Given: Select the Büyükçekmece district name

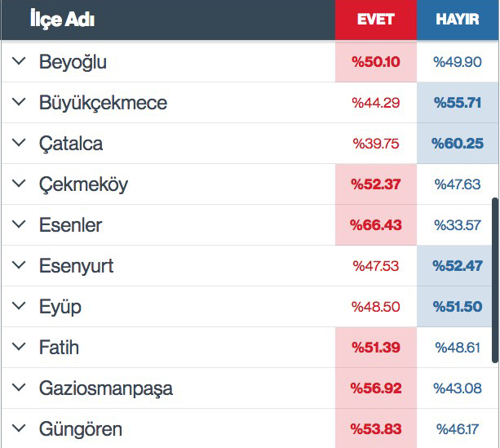Looking at the screenshot, I should point(103,103).
